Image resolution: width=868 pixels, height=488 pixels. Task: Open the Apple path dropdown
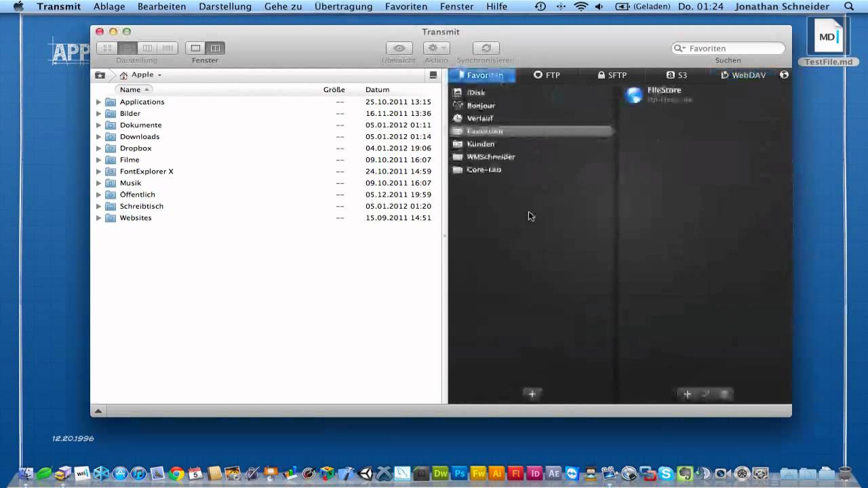(x=141, y=75)
